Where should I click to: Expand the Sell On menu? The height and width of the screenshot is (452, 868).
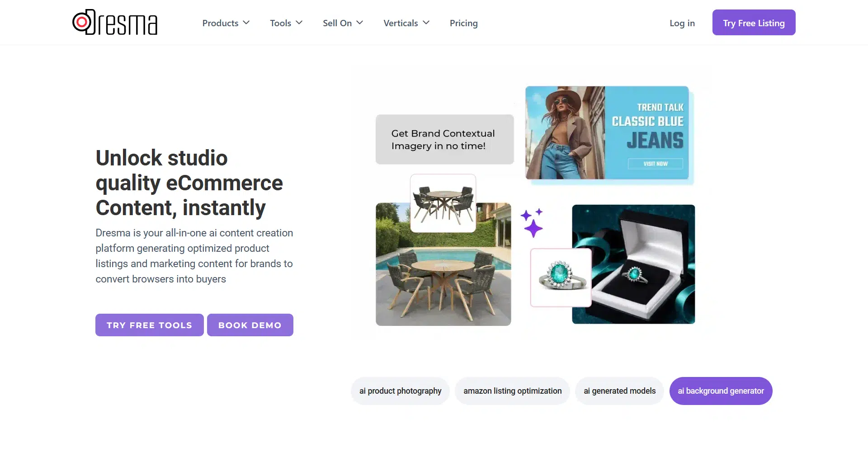click(x=343, y=23)
